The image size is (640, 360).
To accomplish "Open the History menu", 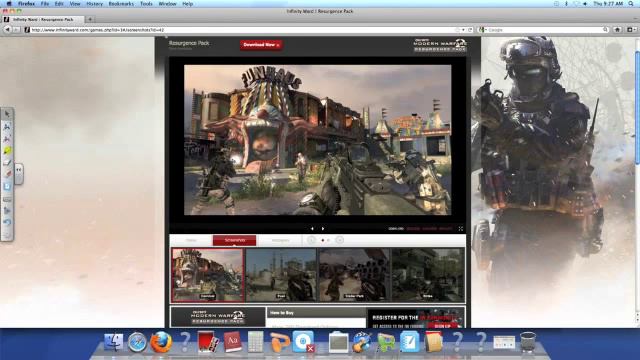I will tap(94, 4).
